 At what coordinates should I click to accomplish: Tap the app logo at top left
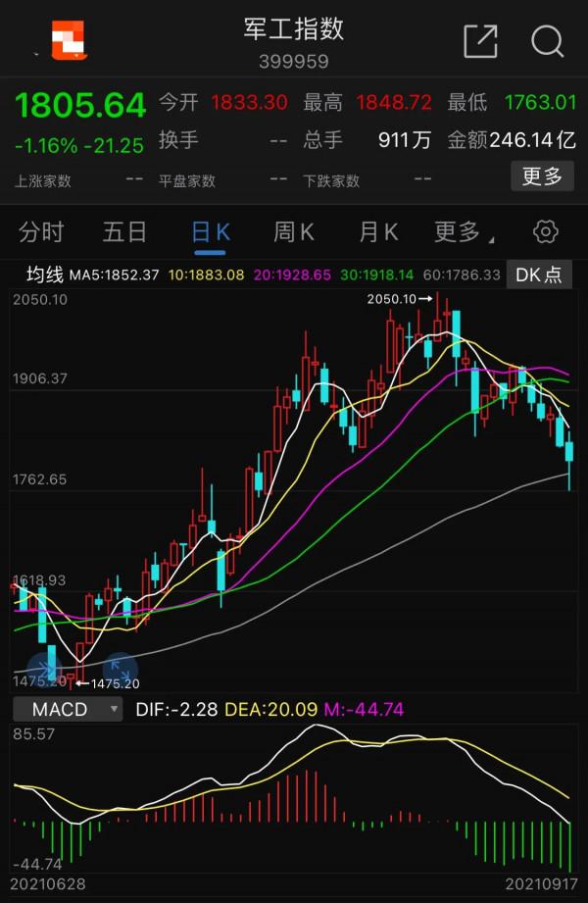pyautogui.click(x=69, y=41)
